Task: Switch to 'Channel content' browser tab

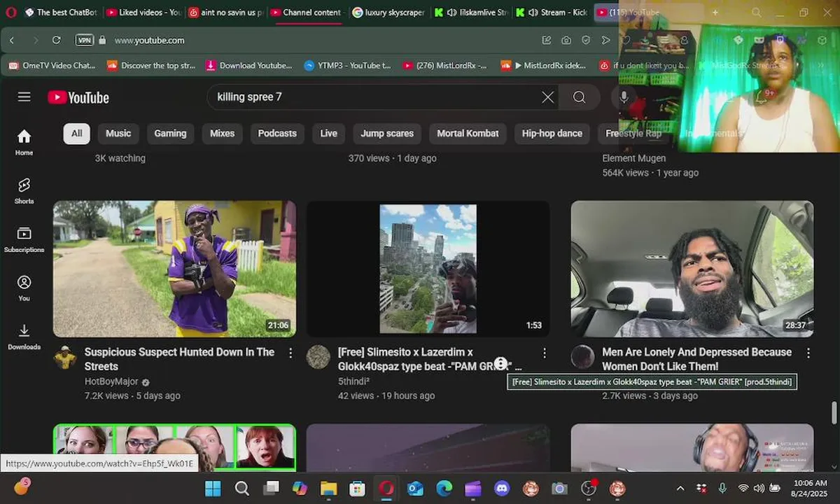Action: tap(307, 13)
